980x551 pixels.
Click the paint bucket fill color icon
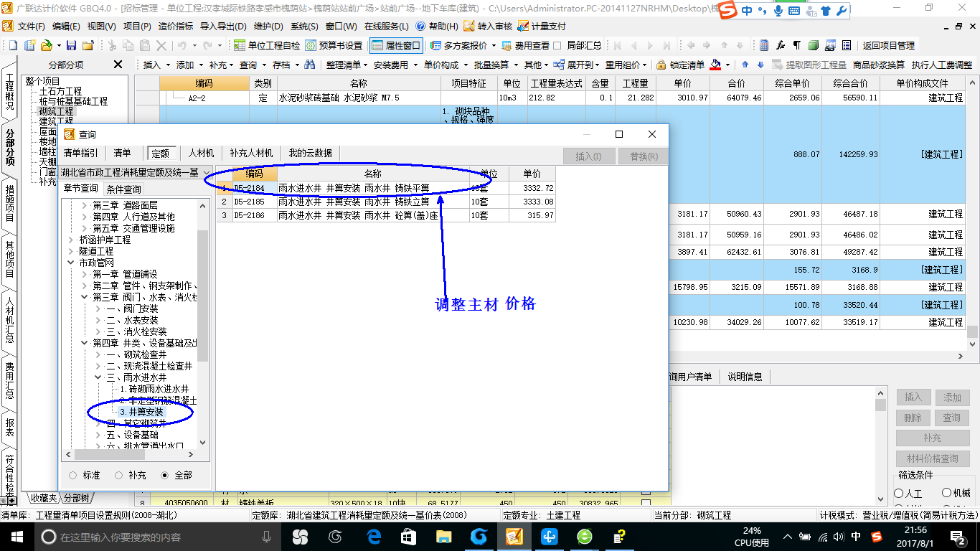click(715, 65)
